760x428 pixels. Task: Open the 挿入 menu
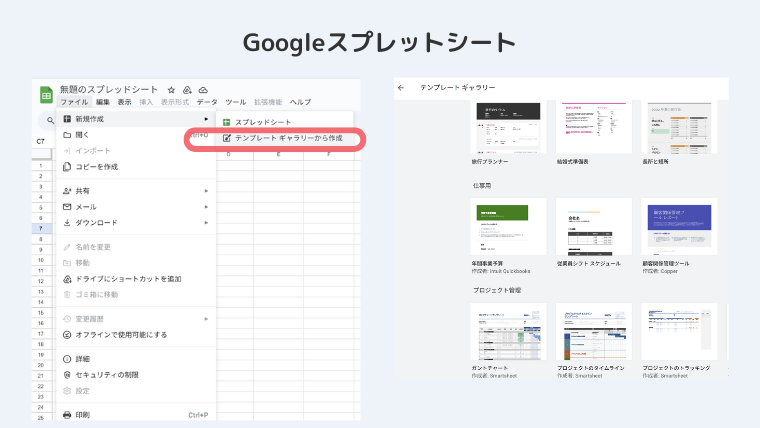(x=146, y=102)
